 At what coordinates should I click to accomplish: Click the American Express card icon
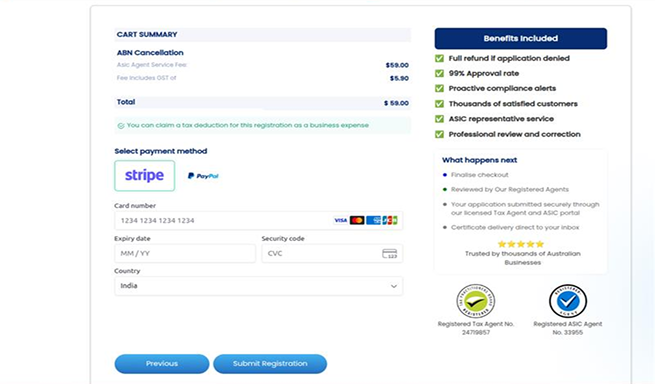point(373,220)
